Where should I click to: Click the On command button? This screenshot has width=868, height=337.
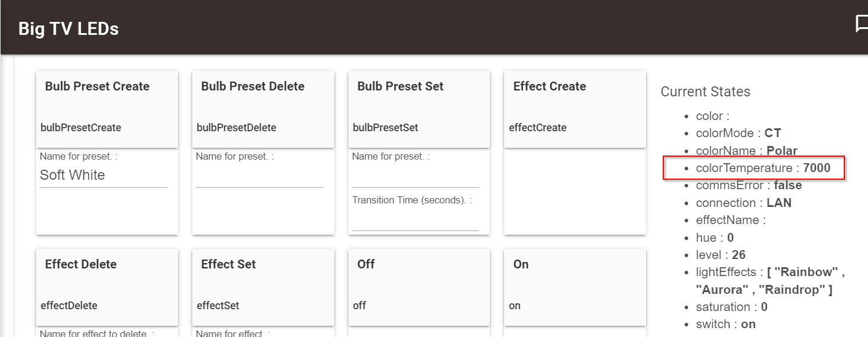click(x=575, y=287)
